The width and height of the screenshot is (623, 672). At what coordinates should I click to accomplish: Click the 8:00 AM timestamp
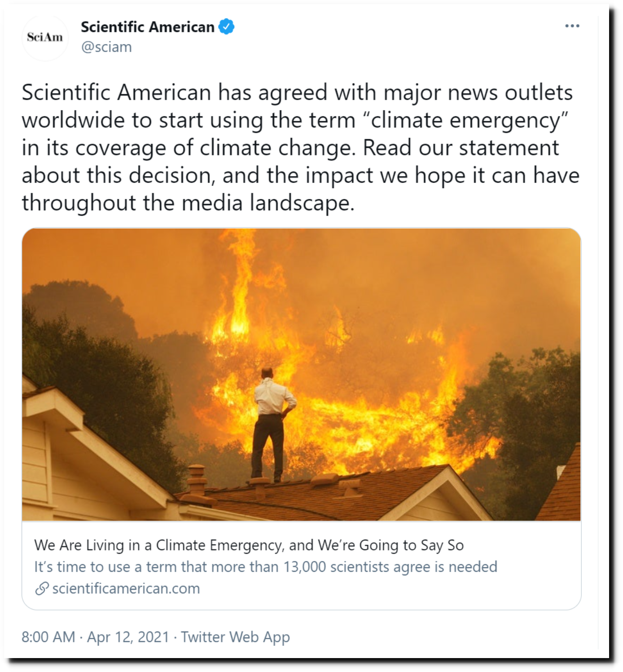pos(48,637)
